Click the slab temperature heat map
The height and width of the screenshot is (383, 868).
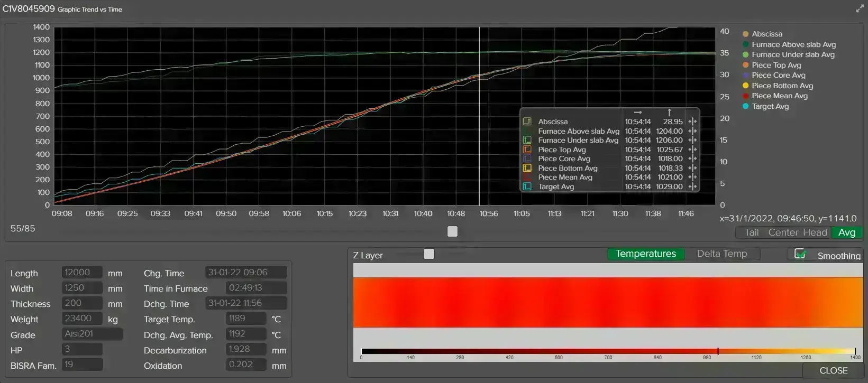(x=608, y=302)
